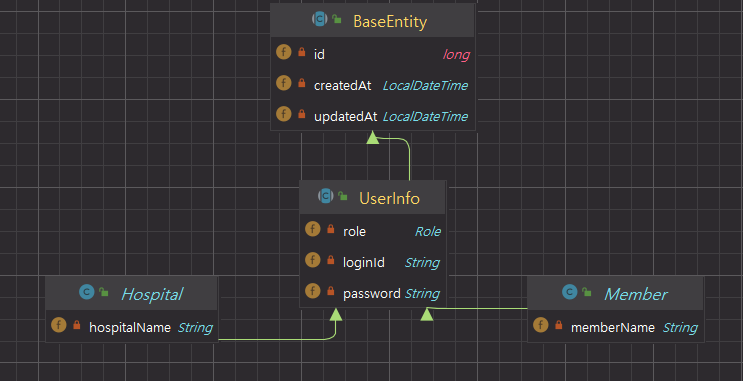743x381 pixels.
Task: Click the field icon of loginId
Action: [313, 260]
